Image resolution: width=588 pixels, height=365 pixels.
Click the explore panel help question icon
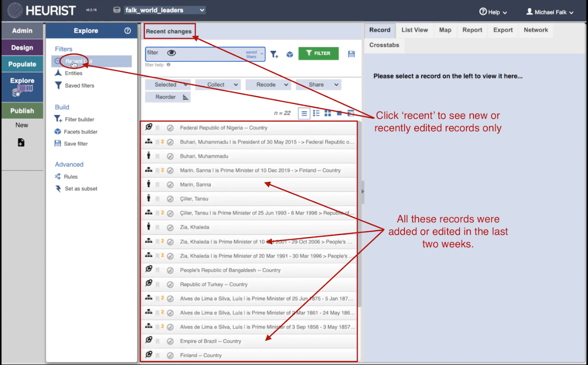point(127,31)
